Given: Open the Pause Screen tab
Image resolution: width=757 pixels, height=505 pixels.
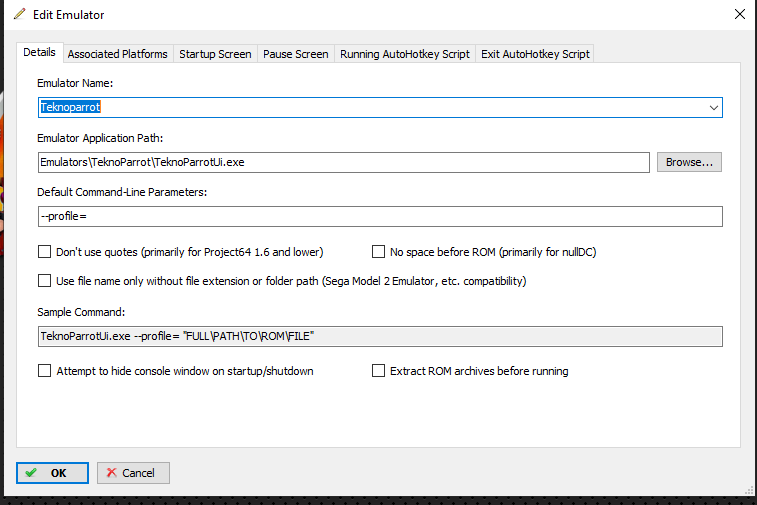Looking at the screenshot, I should [295, 54].
